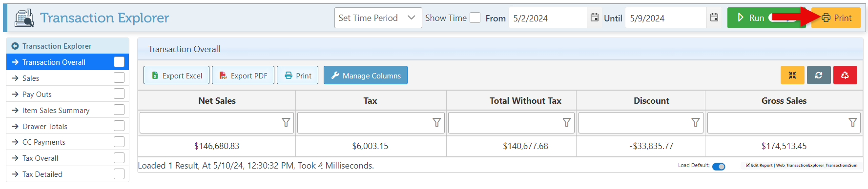Click the Export PDF button
The width and height of the screenshot is (868, 189).
coord(243,76)
